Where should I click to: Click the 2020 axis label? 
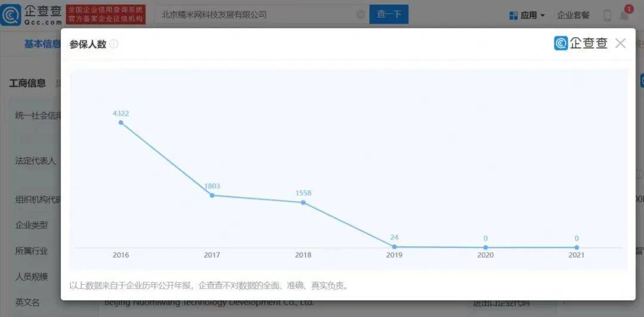click(485, 256)
